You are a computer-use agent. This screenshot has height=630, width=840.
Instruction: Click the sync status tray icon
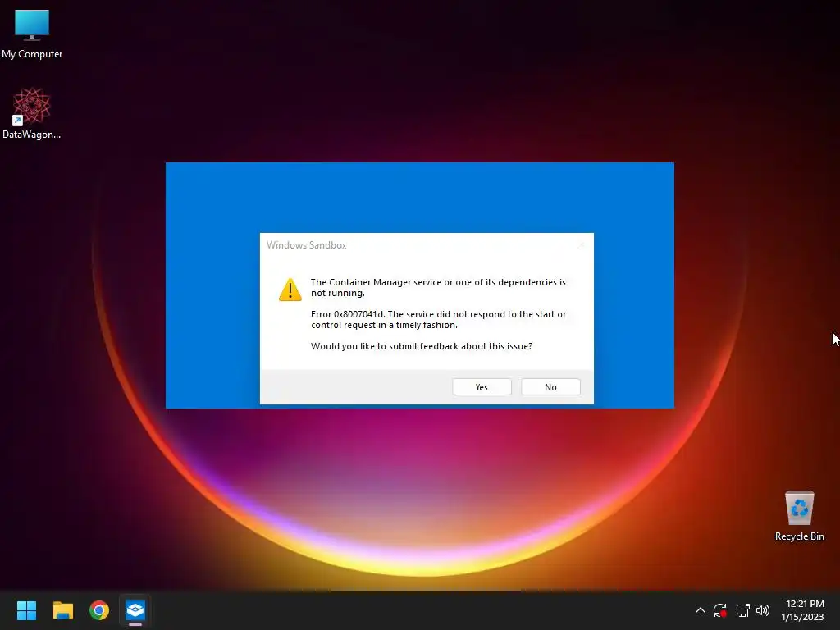click(720, 610)
